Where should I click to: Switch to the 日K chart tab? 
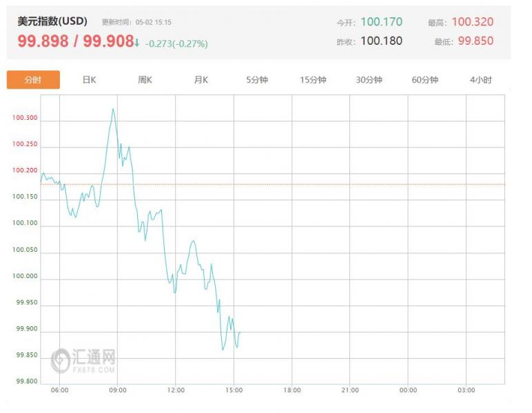(89, 80)
